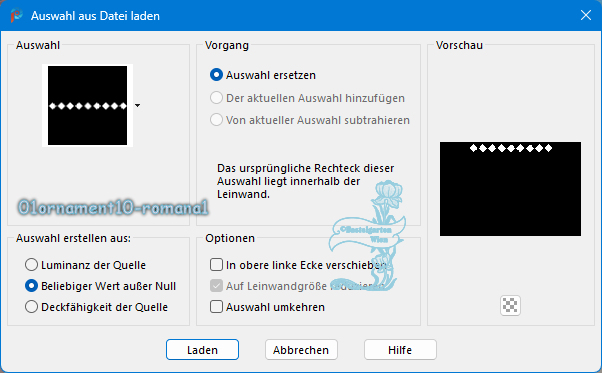Open Hilfe for this dialog
The image size is (602, 373).
[x=400, y=350]
